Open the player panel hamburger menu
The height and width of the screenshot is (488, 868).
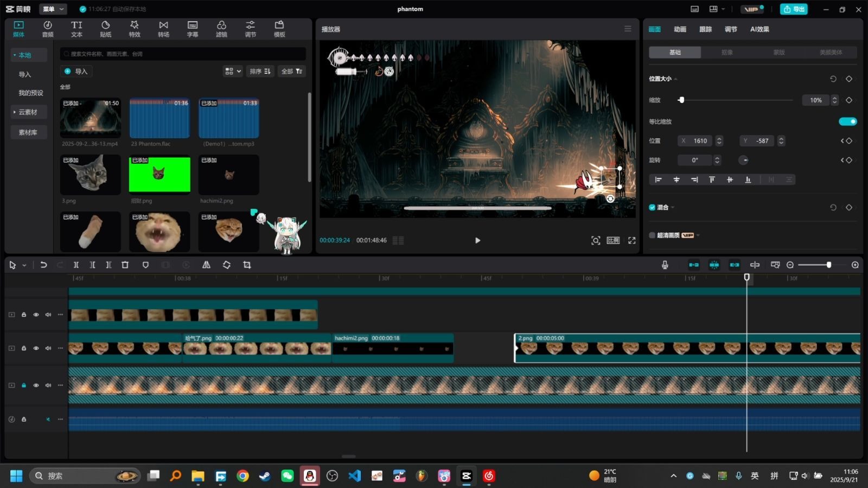coord(628,29)
